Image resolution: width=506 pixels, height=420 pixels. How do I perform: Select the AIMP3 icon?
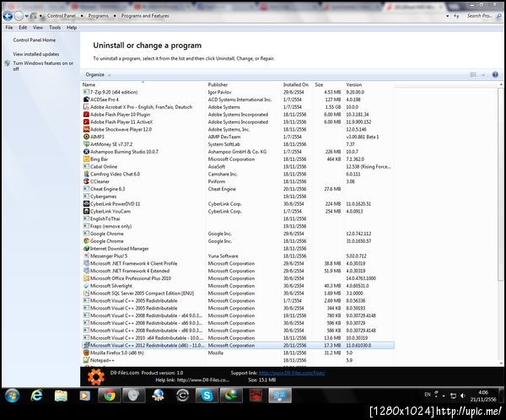(86, 137)
